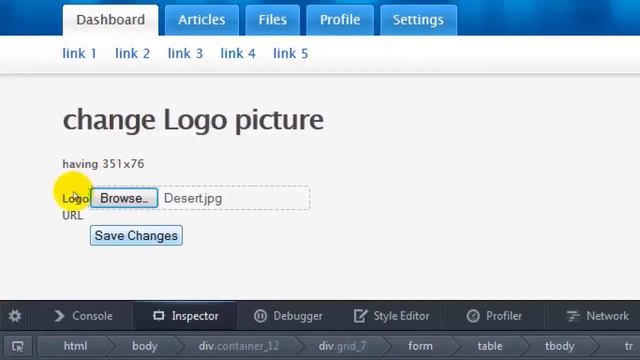The height and width of the screenshot is (360, 640).
Task: Open the Debugger panel
Action: click(288, 316)
